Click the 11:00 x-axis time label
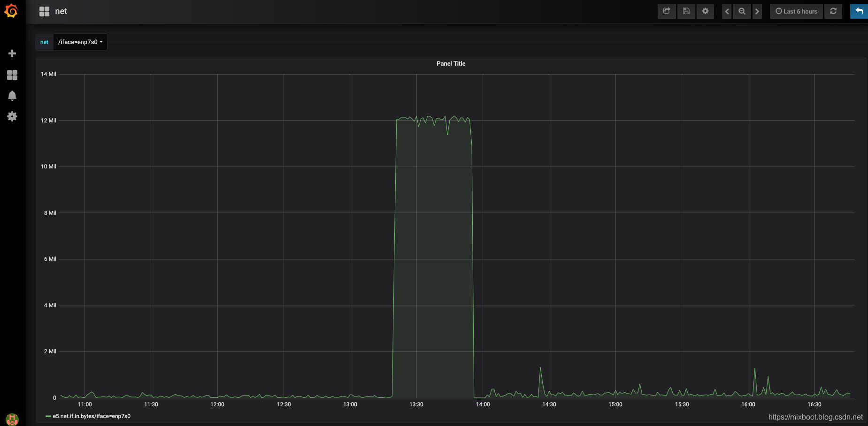The image size is (868, 426). (85, 404)
